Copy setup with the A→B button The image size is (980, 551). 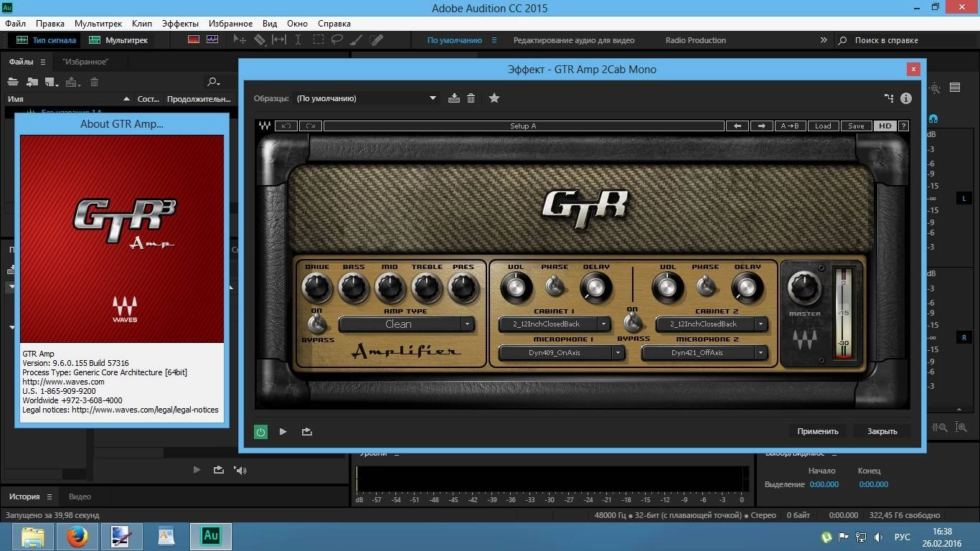click(790, 126)
